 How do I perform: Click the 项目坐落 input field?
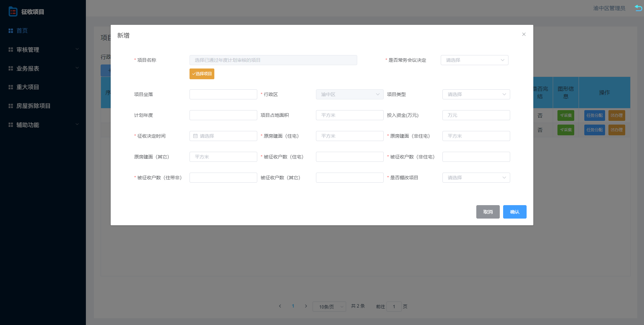[x=223, y=94]
